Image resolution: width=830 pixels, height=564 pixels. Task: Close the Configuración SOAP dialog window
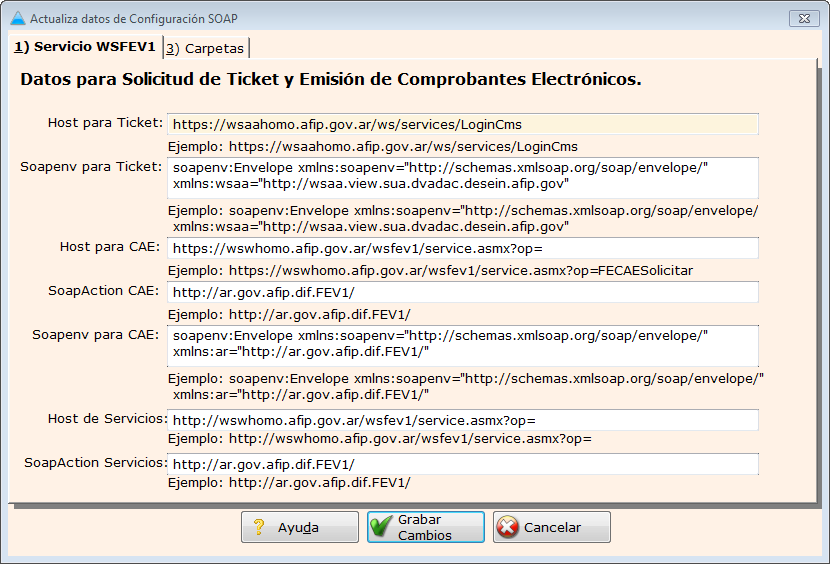tap(803, 18)
